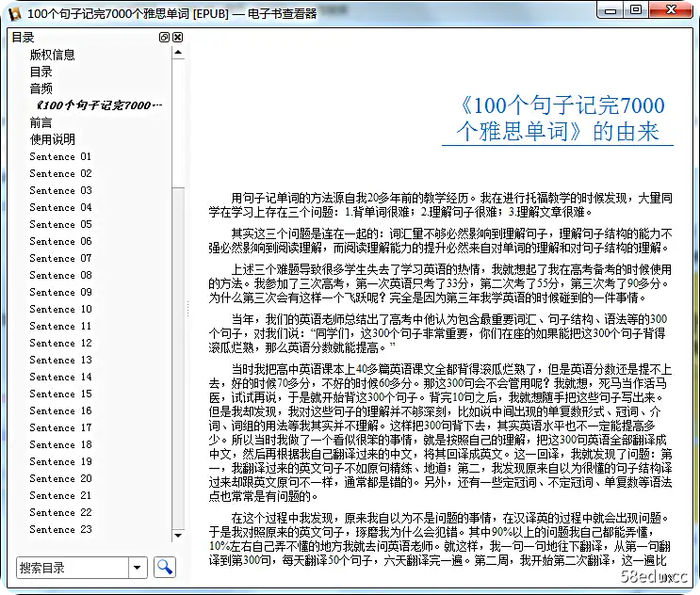The width and height of the screenshot is (700, 595).
Task: Click the paragraph starting 用句子记单词的方法
Action: (441, 204)
